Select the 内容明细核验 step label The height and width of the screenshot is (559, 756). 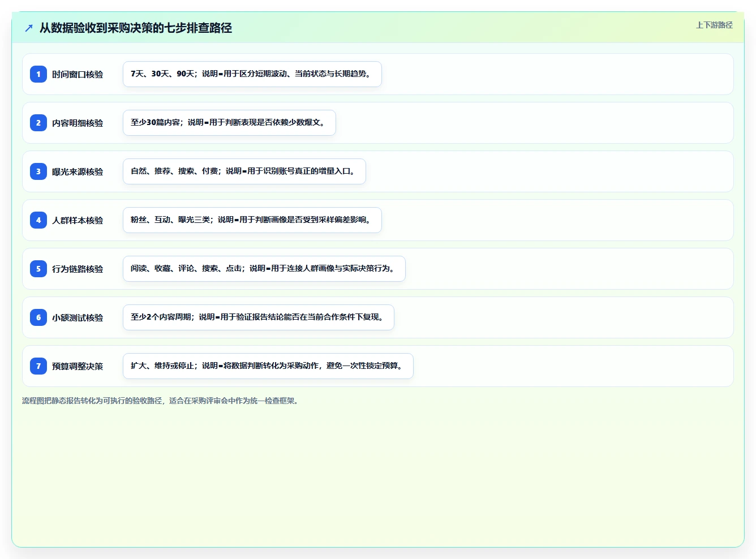click(x=78, y=123)
